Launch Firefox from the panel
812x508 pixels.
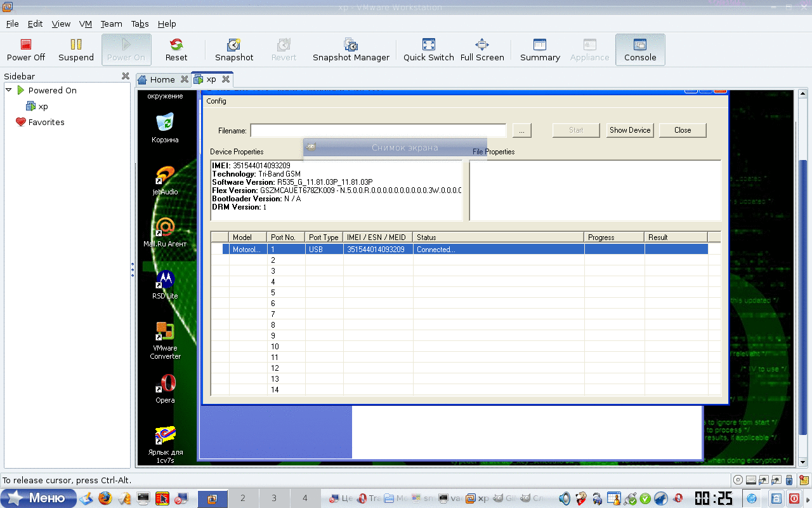pos(105,498)
